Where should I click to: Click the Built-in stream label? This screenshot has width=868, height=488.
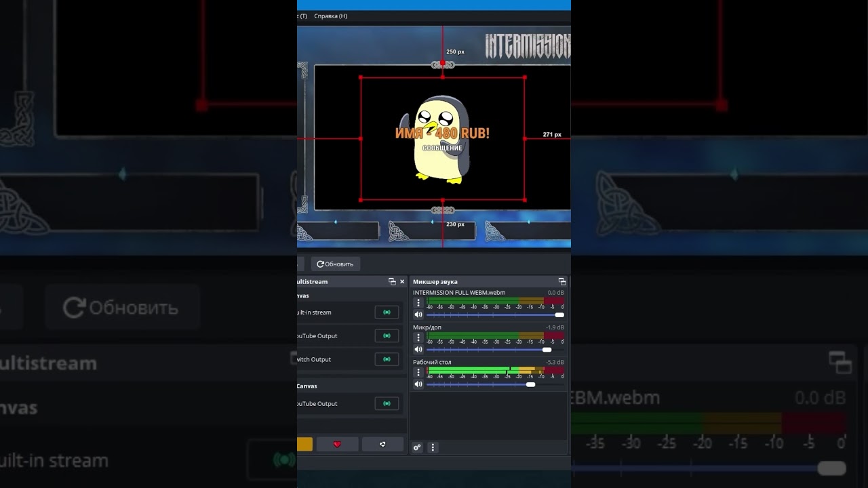tap(314, 312)
